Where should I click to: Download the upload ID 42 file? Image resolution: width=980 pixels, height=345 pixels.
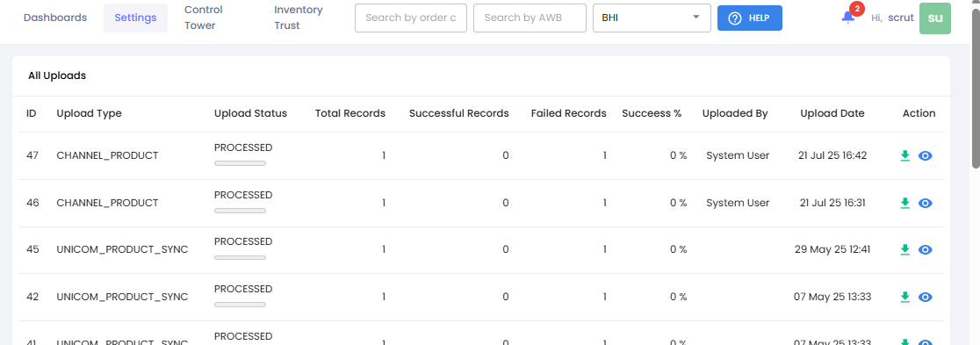tap(904, 297)
